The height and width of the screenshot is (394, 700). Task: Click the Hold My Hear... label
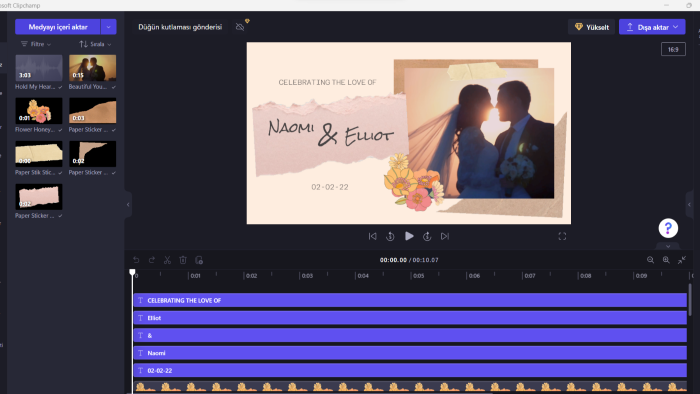point(35,87)
